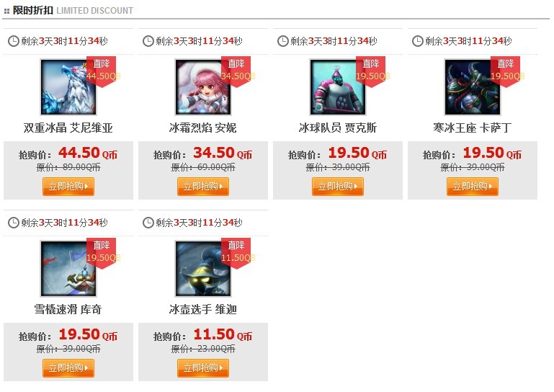
Task: Click the clock icon above 艾尼维亚
Action: click(14, 41)
